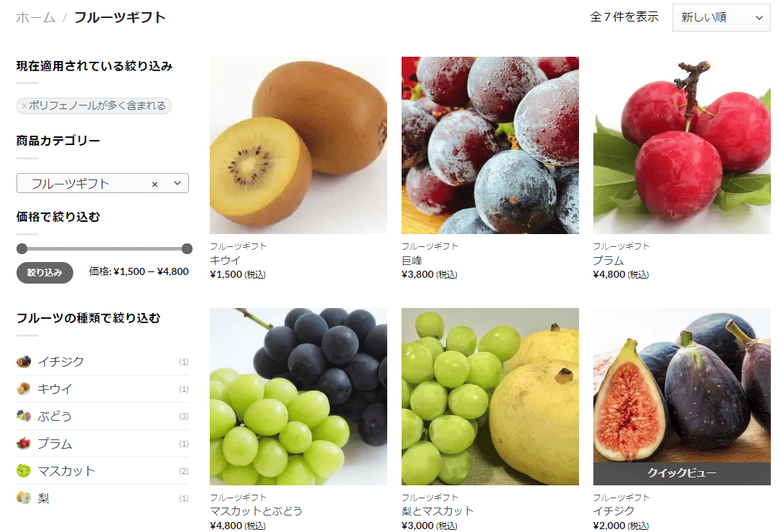Go to ホーム breadcrumb link

point(35,18)
